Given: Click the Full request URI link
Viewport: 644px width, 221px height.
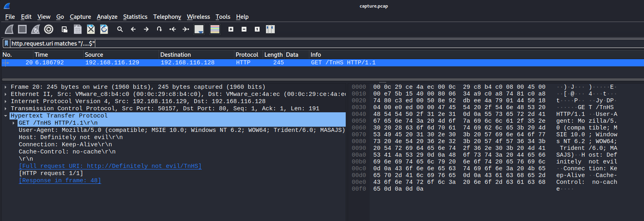Looking at the screenshot, I should 110,166.
